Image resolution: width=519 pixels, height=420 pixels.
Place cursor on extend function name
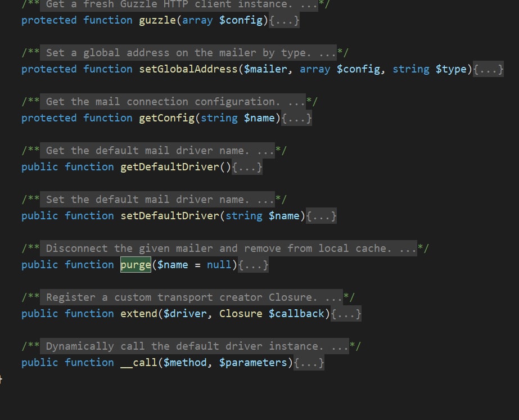tap(139, 314)
